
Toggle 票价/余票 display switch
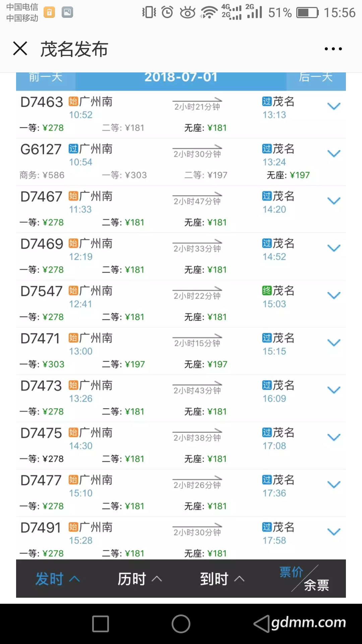304,579
